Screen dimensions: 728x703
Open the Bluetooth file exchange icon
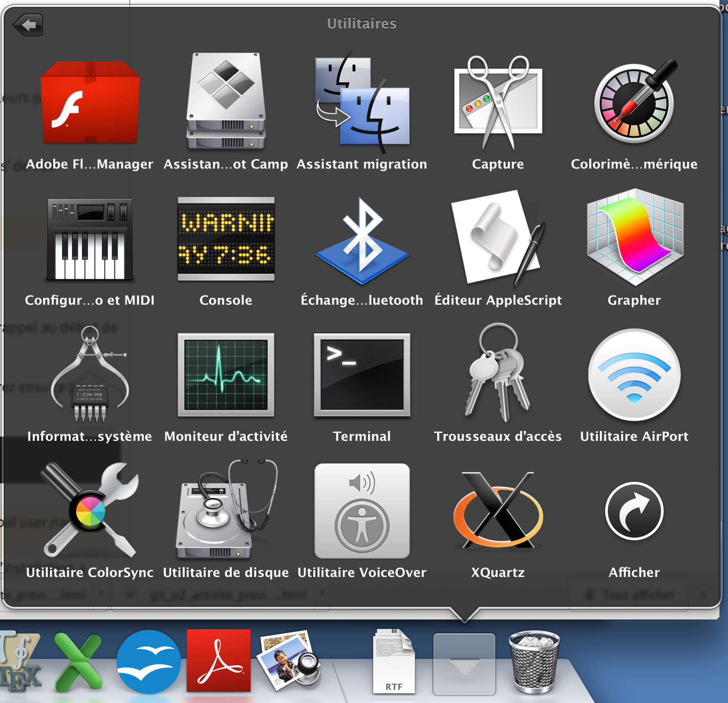[x=362, y=240]
